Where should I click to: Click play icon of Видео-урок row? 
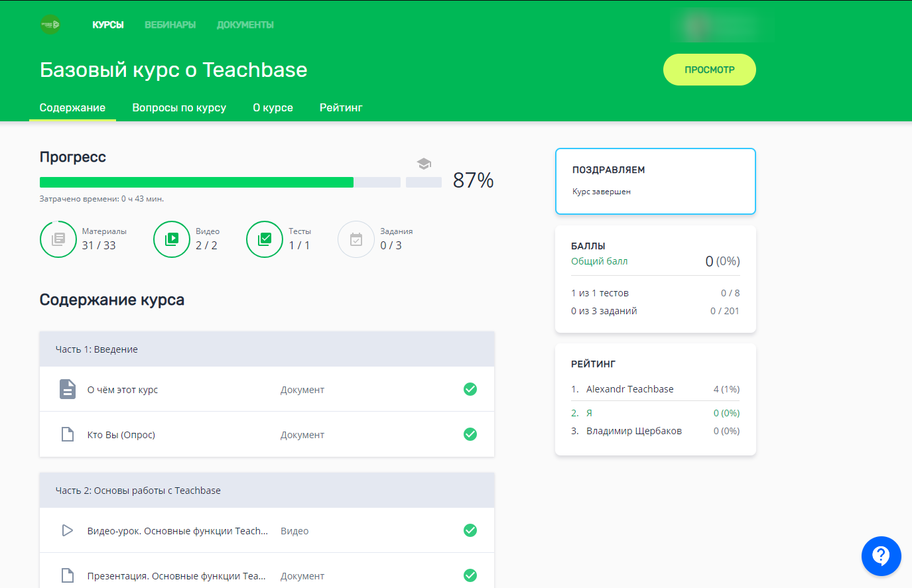[x=67, y=530]
